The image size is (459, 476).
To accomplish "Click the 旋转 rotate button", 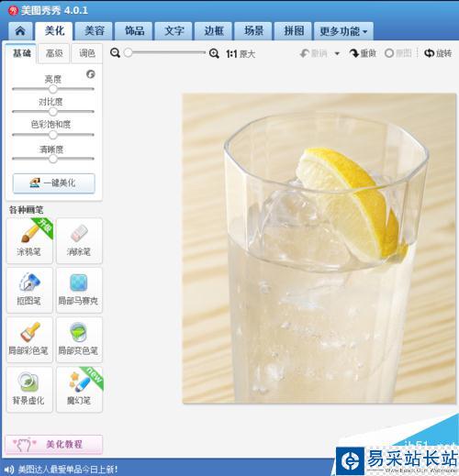I will coord(438,53).
